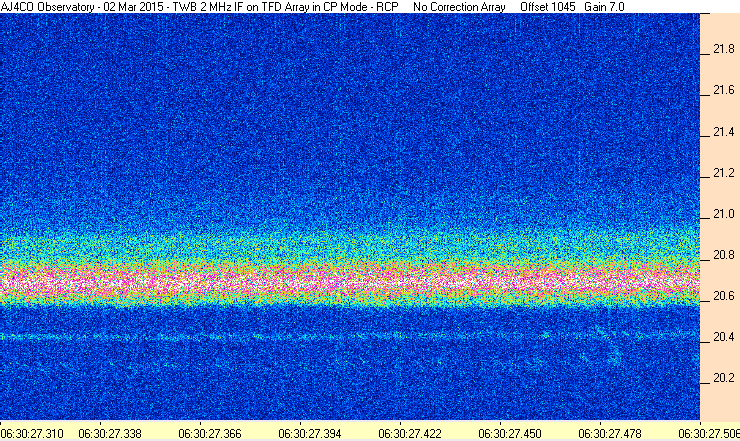This screenshot has width=740, height=441.
Task: Click the AJ4CO Observatory title text
Action: [47, 7]
